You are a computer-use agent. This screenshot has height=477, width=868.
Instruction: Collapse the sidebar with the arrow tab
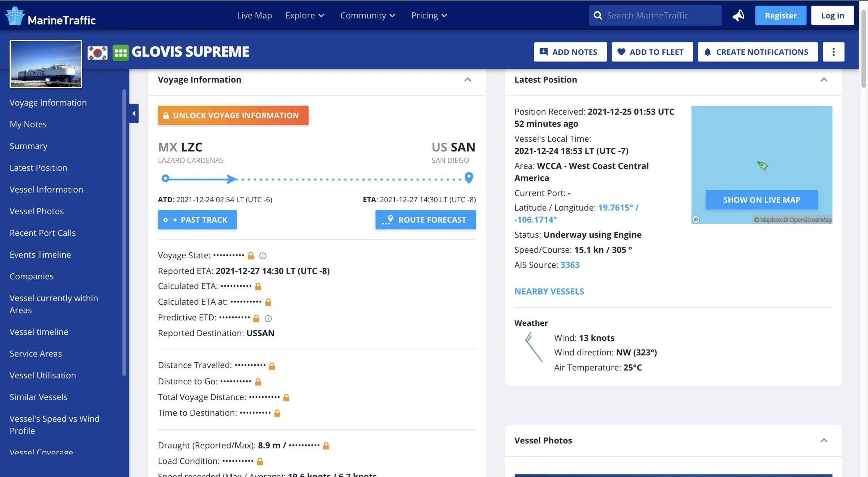click(134, 113)
